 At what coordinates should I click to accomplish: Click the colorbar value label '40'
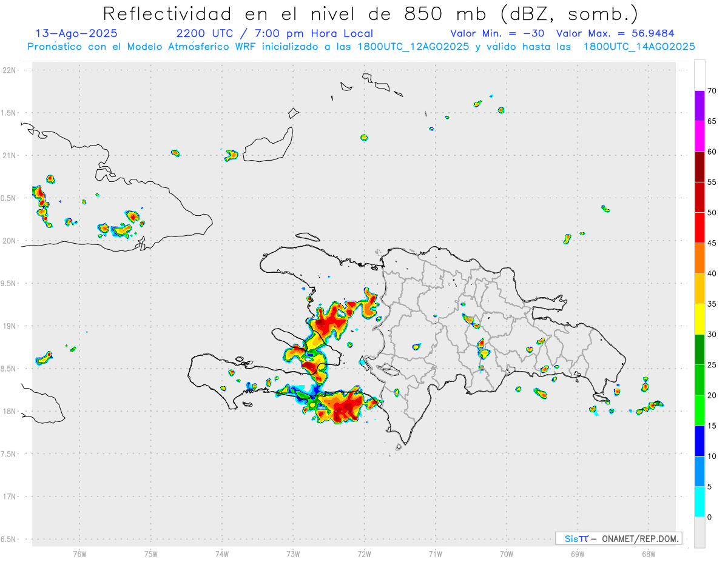[712, 273]
